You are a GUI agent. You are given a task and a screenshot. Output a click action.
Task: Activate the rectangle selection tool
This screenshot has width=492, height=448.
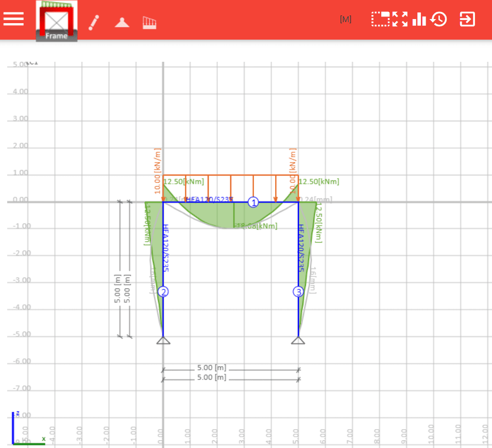click(379, 19)
